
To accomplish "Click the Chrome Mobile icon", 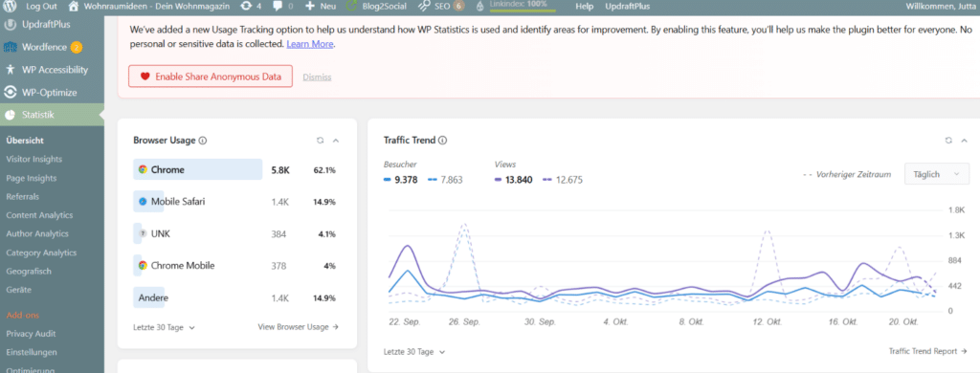I will [x=143, y=266].
